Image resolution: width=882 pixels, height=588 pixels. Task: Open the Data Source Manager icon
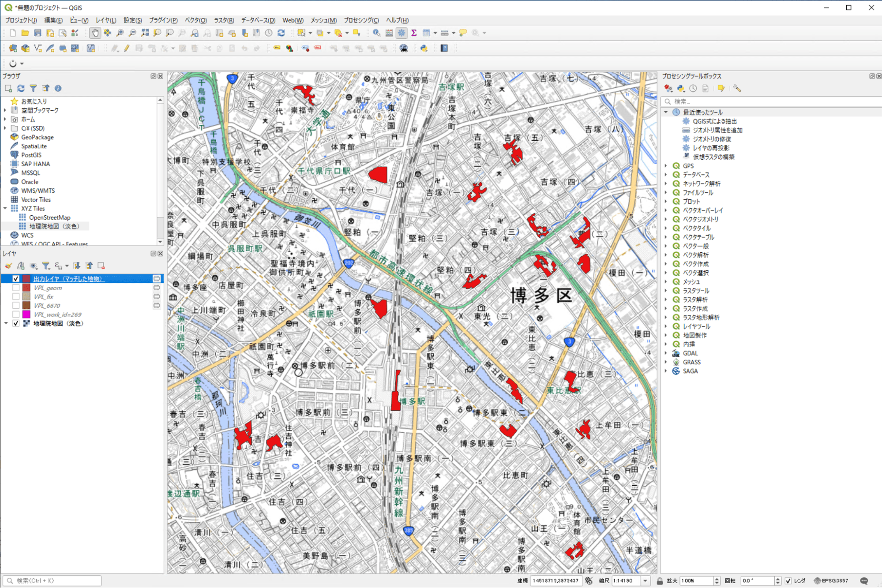click(13, 49)
